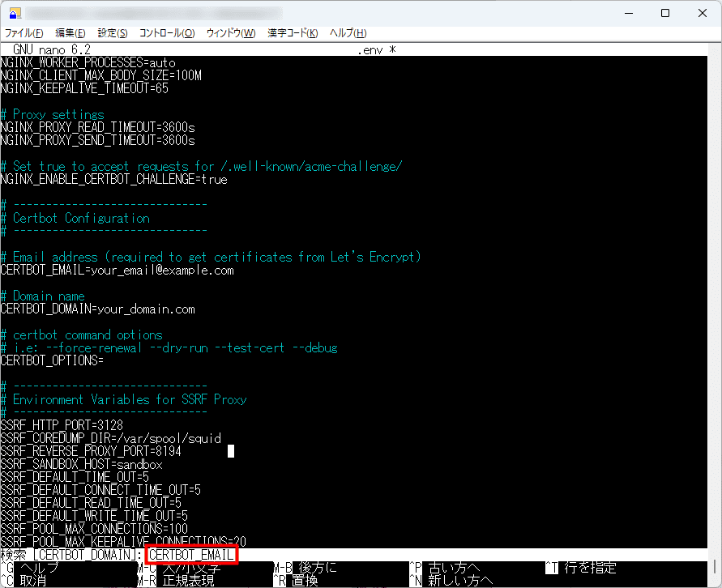The width and height of the screenshot is (722, 588).
Task: Open the ヘルプ(H) menu
Action: pos(348,33)
